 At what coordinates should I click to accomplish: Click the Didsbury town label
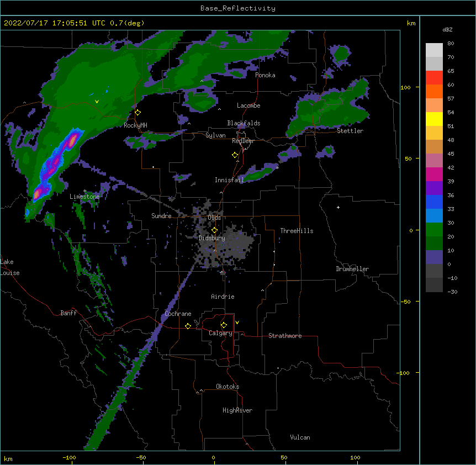(x=212, y=238)
